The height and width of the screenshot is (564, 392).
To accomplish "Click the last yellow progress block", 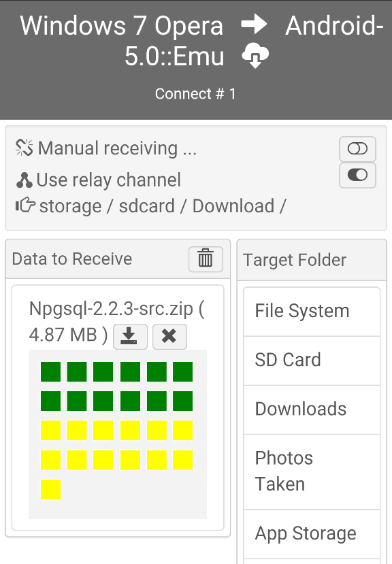I will coord(51,489).
